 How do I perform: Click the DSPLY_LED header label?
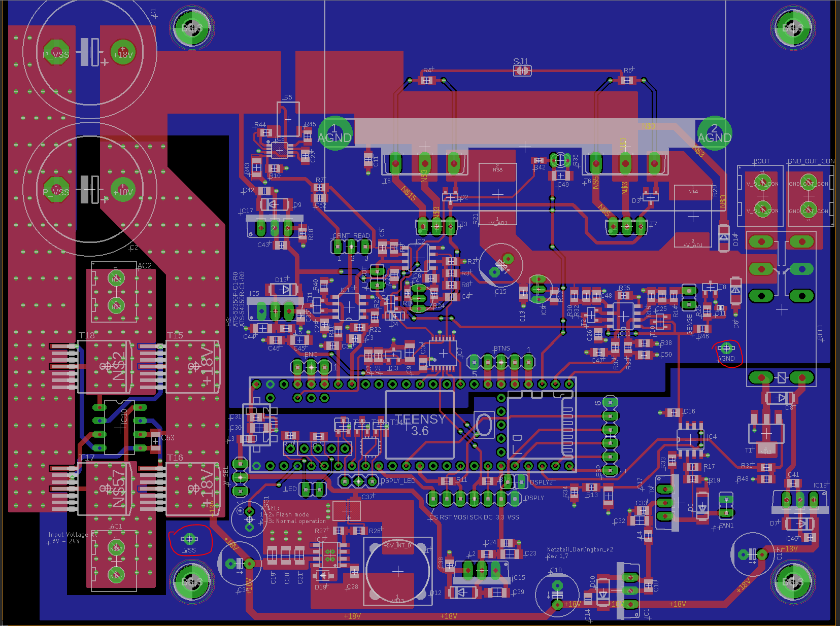pos(398,481)
